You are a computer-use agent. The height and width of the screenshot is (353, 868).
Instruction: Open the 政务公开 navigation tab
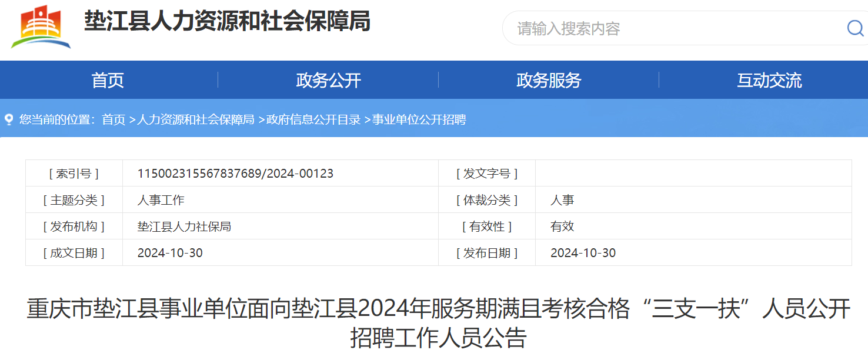(x=328, y=80)
